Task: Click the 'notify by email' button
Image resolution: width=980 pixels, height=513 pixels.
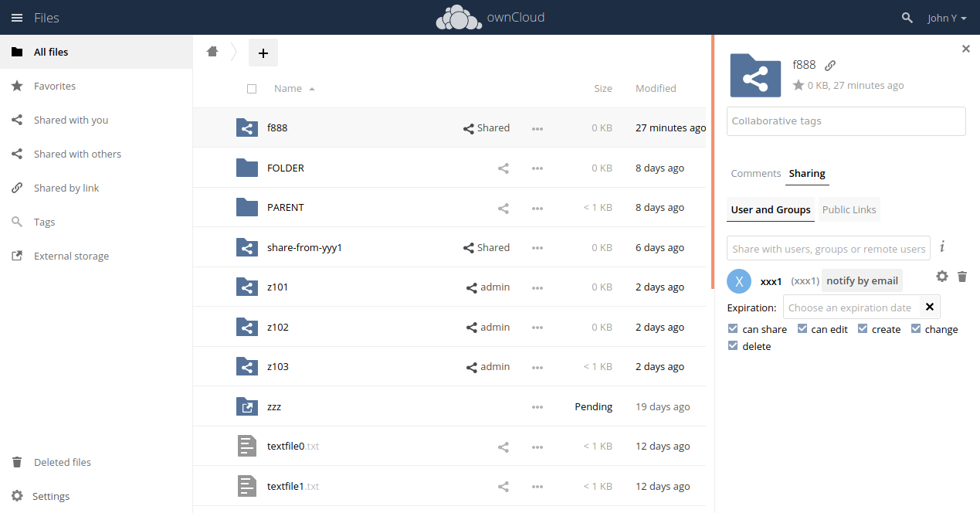Action: pos(862,280)
